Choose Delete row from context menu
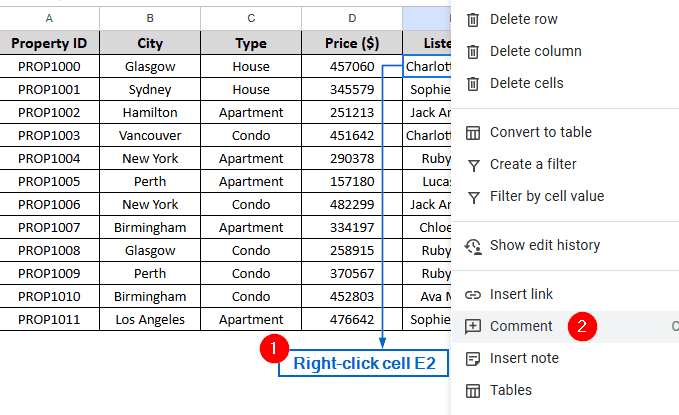The width and height of the screenshot is (679, 415). [565, 19]
